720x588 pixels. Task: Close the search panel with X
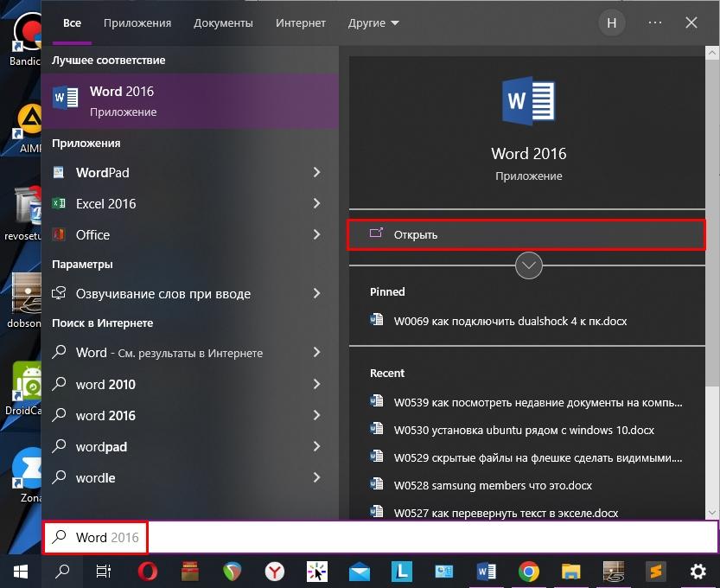point(691,22)
